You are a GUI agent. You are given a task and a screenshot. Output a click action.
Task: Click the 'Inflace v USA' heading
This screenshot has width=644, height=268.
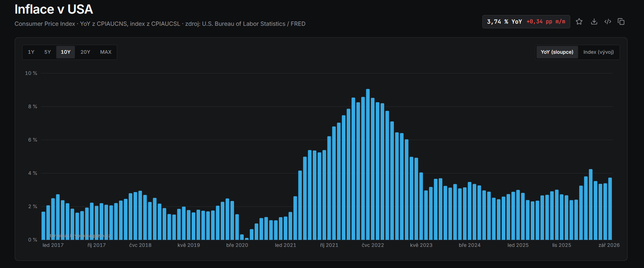click(x=54, y=9)
